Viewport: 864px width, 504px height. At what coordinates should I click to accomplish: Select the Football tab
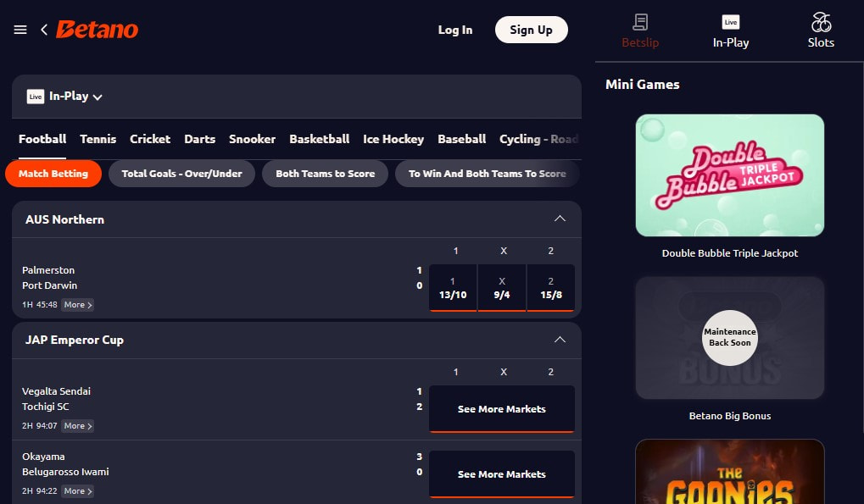42,139
